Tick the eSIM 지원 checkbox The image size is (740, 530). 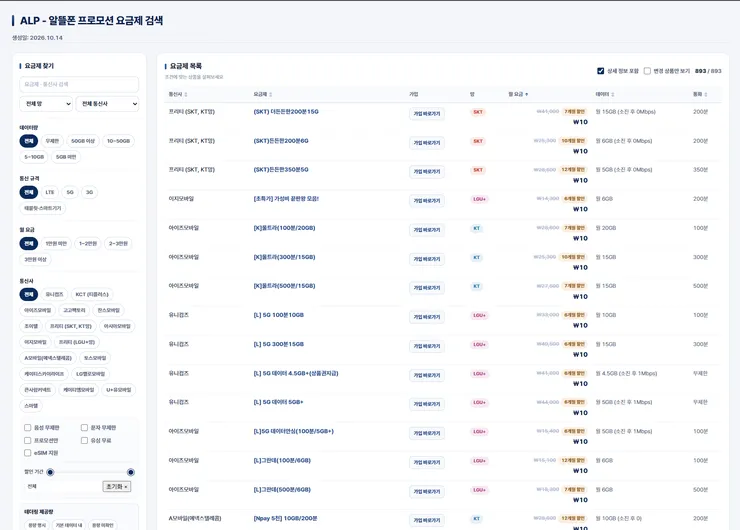pyautogui.click(x=27, y=453)
